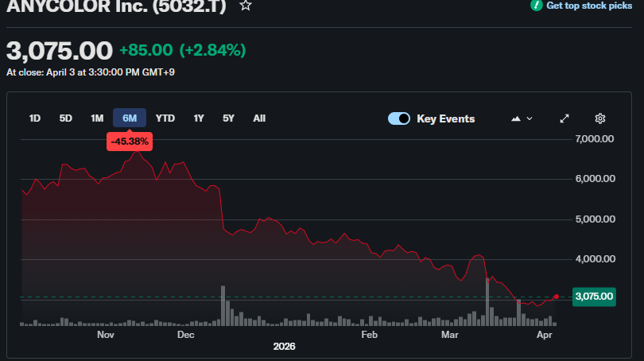The height and width of the screenshot is (361, 644).
Task: Click the +85.00 price change value
Action: click(x=145, y=50)
